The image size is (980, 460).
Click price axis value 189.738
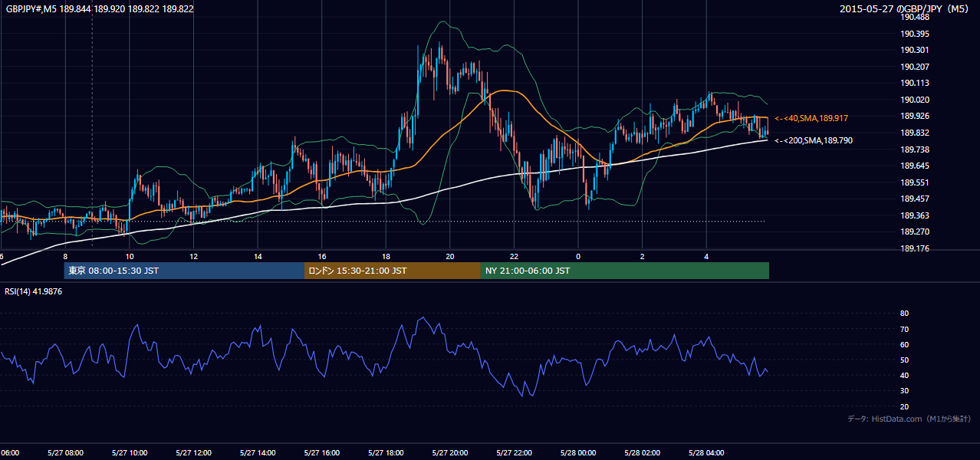(x=915, y=149)
